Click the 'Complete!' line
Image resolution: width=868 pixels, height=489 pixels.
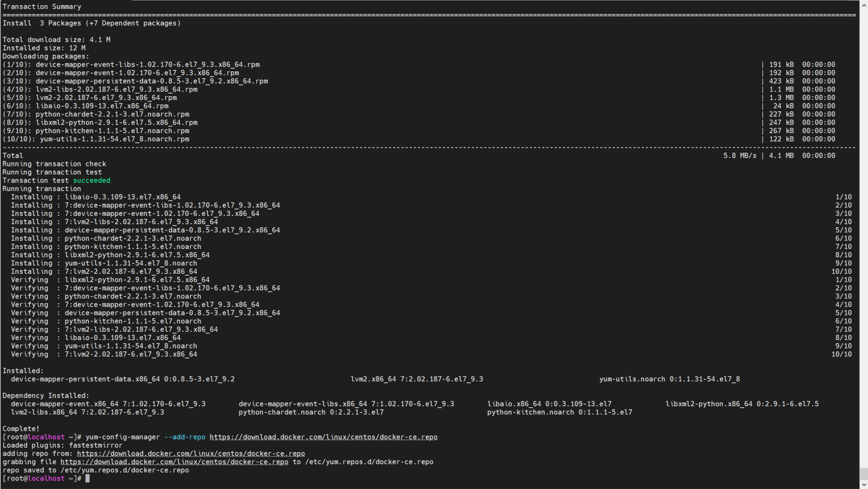click(x=21, y=429)
